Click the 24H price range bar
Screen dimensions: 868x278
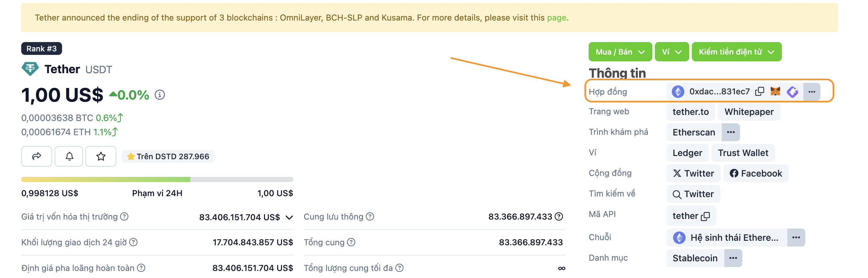[157, 179]
